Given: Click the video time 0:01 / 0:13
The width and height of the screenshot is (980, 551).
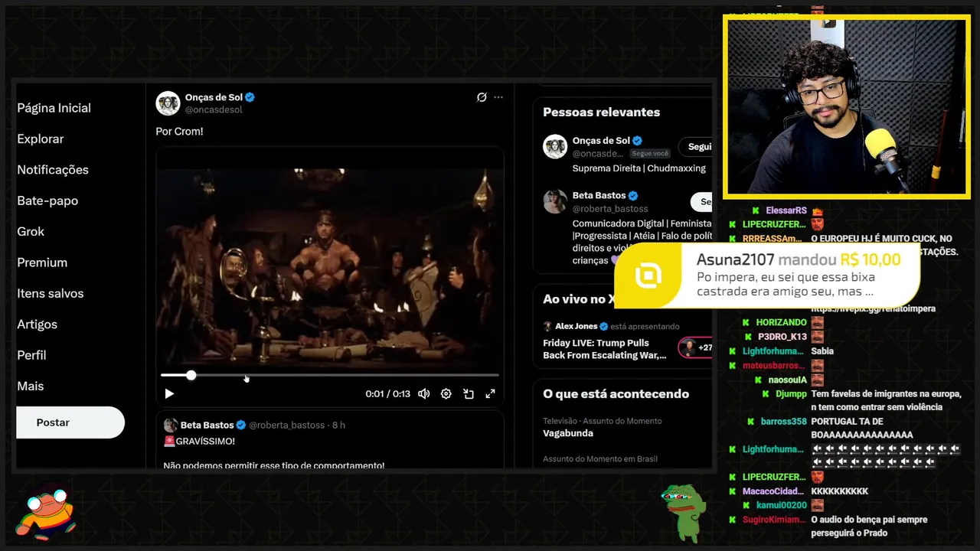Looking at the screenshot, I should 388,393.
